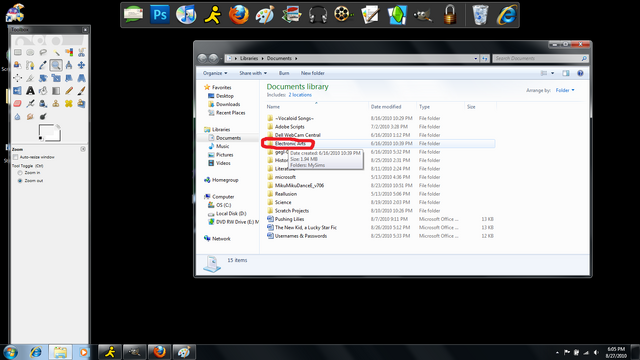The image size is (640, 360).
Task: Pick the Fuzzy Select magic wand tool
Action: coord(56,52)
